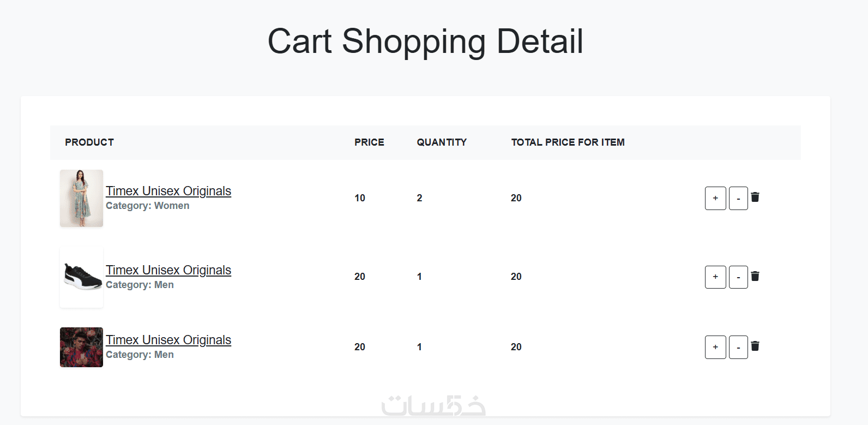Open the floral dress product thumbnail
868x425 pixels.
(x=81, y=198)
